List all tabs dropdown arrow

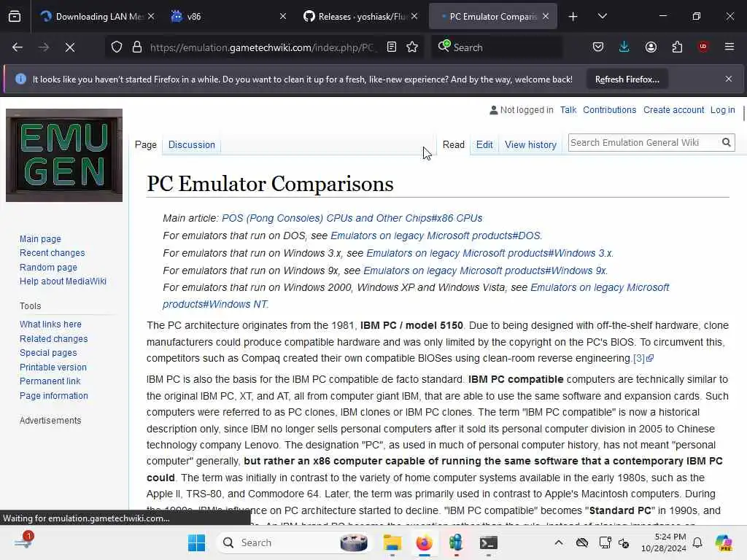pyautogui.click(x=603, y=16)
